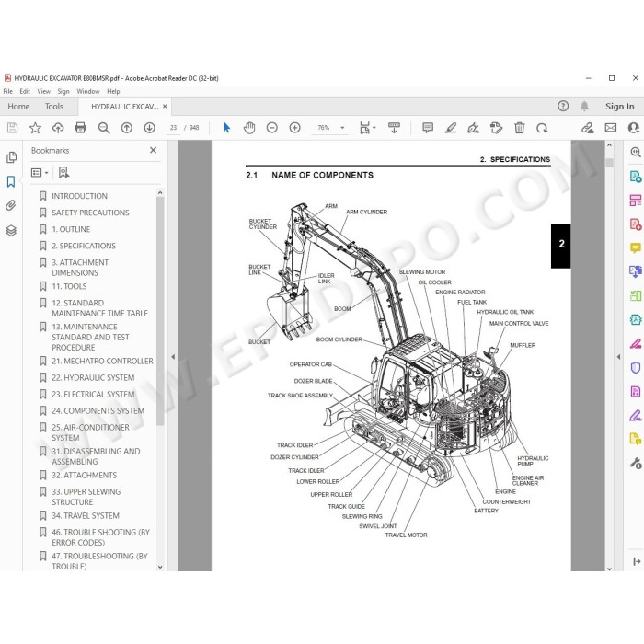The height and width of the screenshot is (644, 644).
Task: Open the Comment tool in right pane
Action: click(x=635, y=247)
